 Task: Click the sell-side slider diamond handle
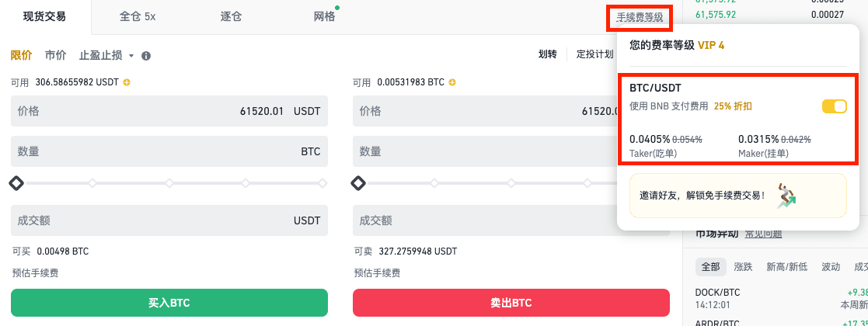click(358, 183)
